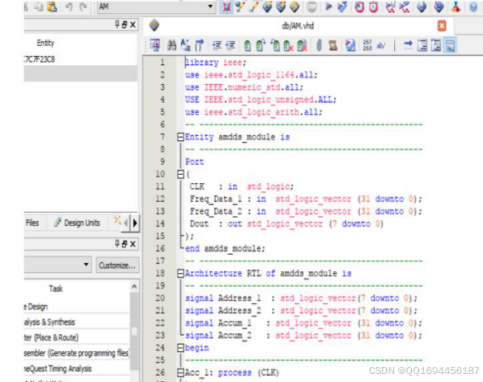
Task: Click the decrease indent icon
Action: [x=230, y=45]
